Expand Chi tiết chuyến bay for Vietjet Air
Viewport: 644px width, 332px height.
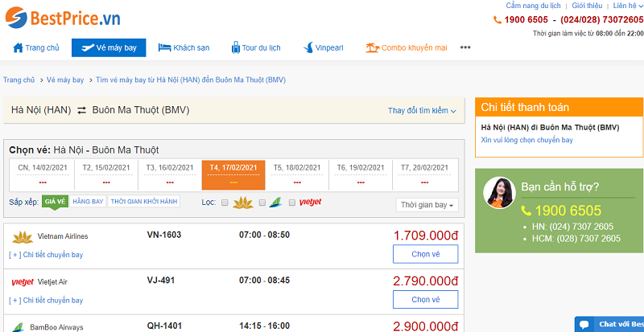pos(46,301)
